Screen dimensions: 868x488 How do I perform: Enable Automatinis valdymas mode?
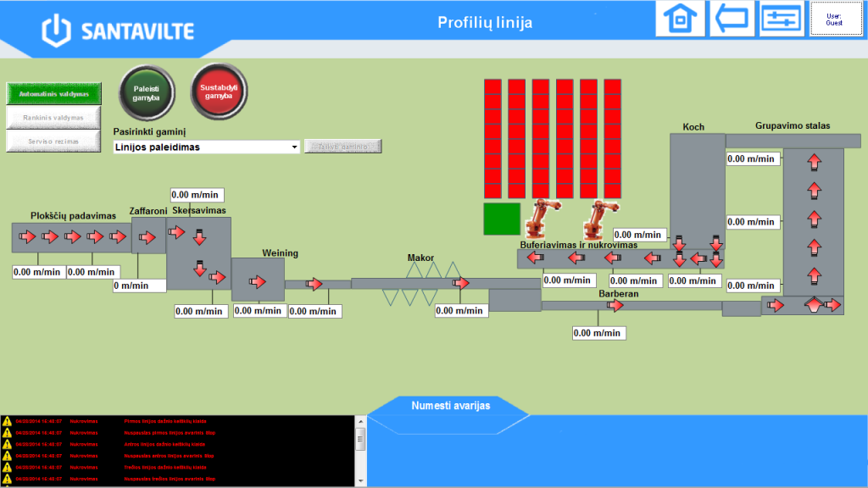tap(53, 93)
